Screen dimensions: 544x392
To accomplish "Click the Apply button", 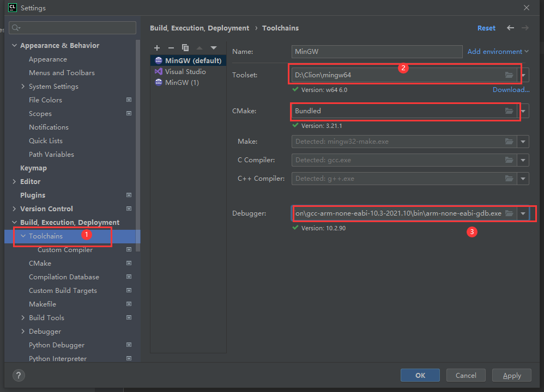I will [512, 375].
